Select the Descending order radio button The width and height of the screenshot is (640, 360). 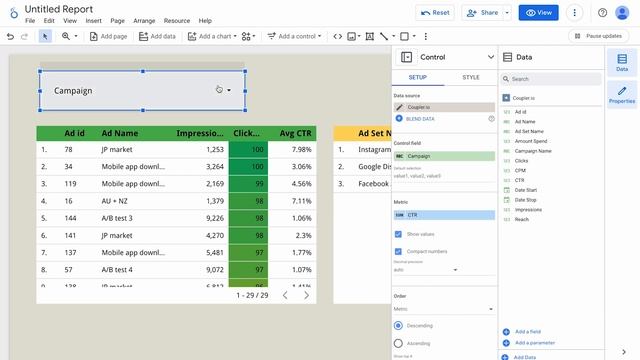[398, 326]
